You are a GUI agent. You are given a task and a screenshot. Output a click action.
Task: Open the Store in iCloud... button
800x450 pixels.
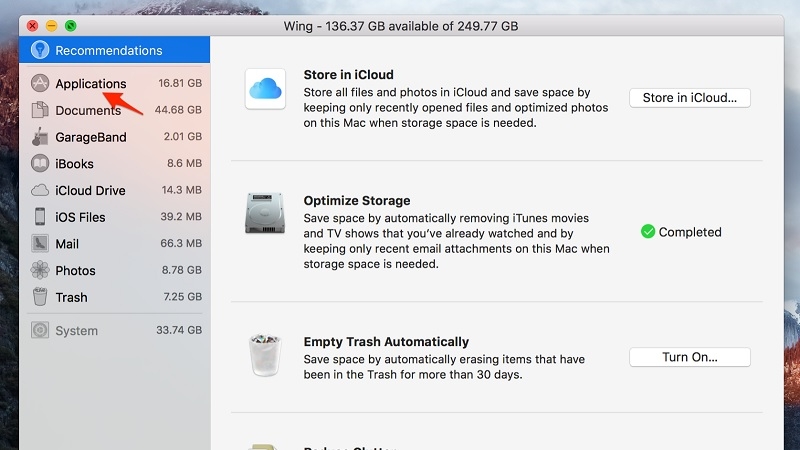(690, 97)
